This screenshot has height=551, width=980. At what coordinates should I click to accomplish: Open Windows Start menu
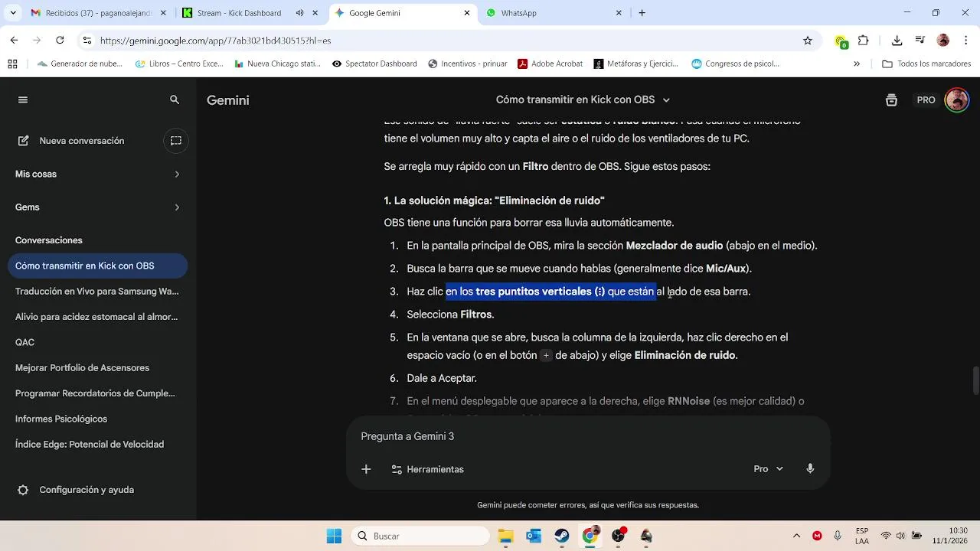(335, 536)
